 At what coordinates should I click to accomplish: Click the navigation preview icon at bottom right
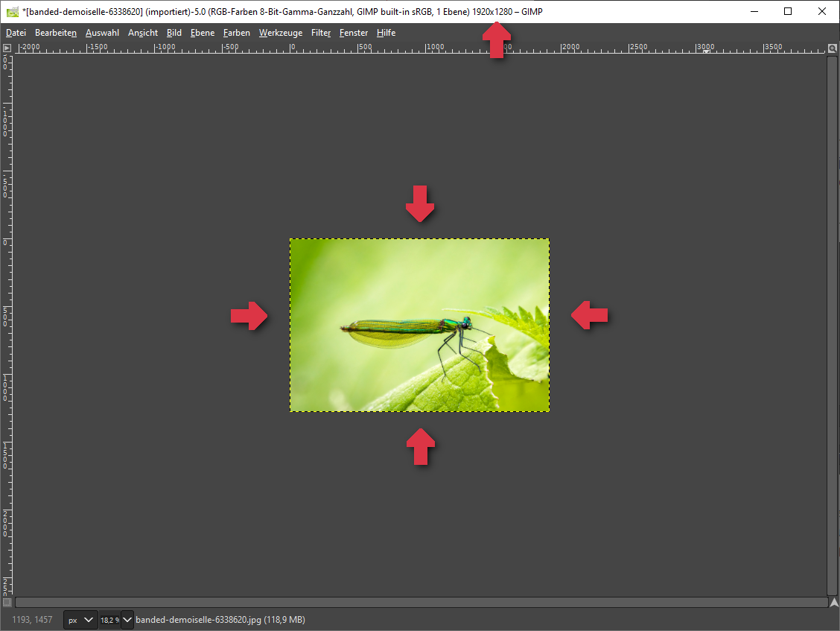pyautogui.click(x=833, y=602)
